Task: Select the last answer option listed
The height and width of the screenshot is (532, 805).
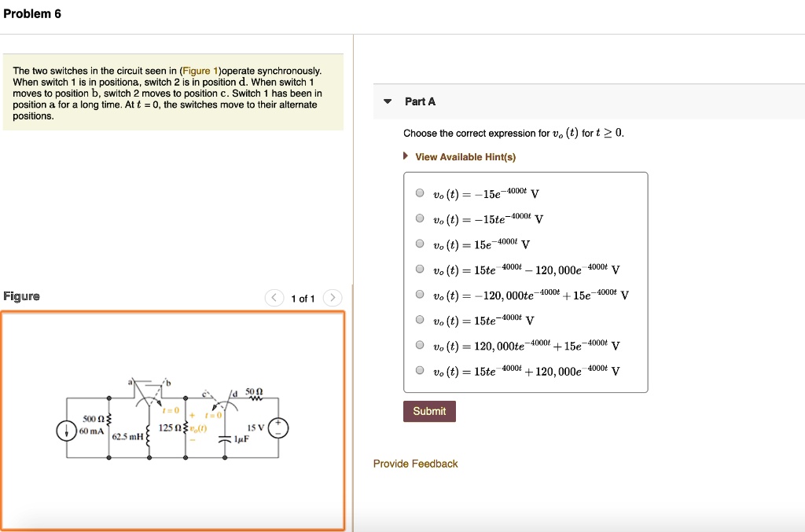Action: coord(419,369)
